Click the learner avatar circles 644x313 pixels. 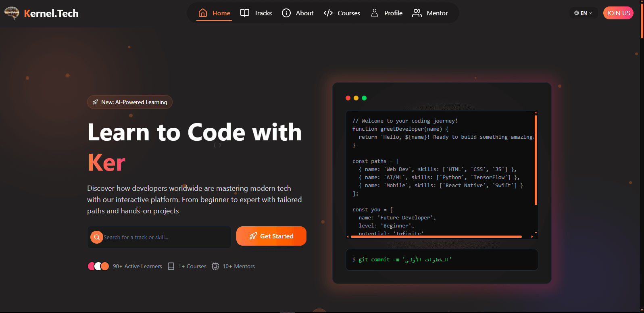[98, 266]
